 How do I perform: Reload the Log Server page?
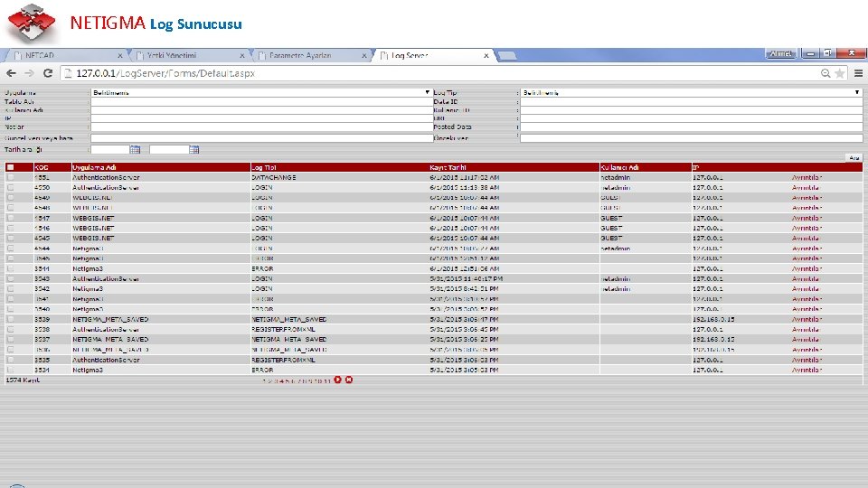tap(48, 73)
